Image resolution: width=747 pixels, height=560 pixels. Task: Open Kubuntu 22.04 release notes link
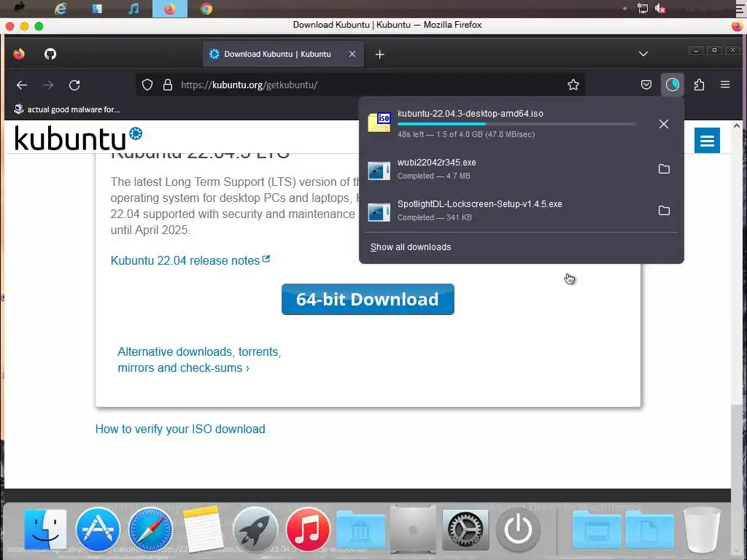click(x=190, y=260)
